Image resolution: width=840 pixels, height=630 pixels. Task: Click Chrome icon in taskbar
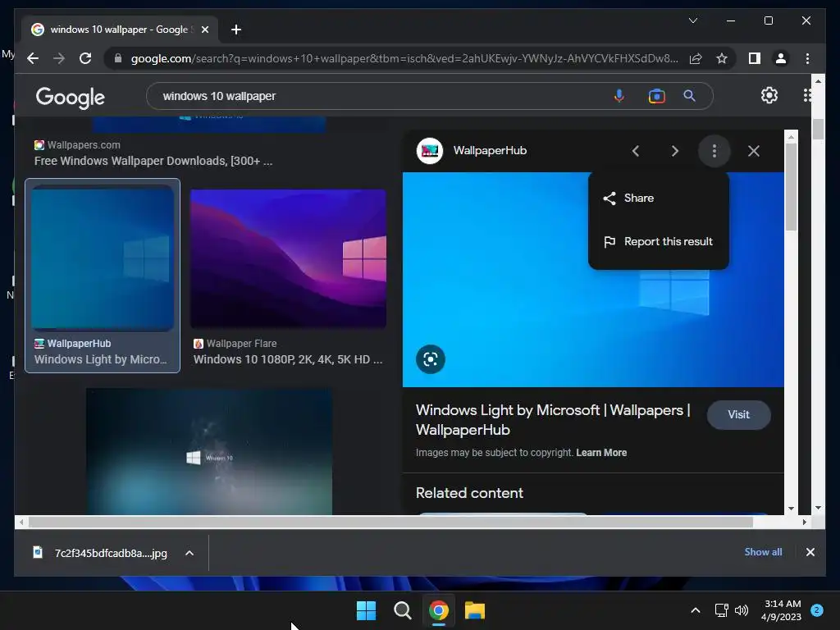[438, 610]
